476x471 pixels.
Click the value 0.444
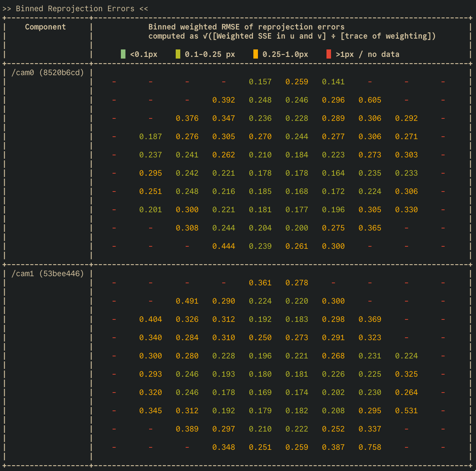tap(224, 246)
